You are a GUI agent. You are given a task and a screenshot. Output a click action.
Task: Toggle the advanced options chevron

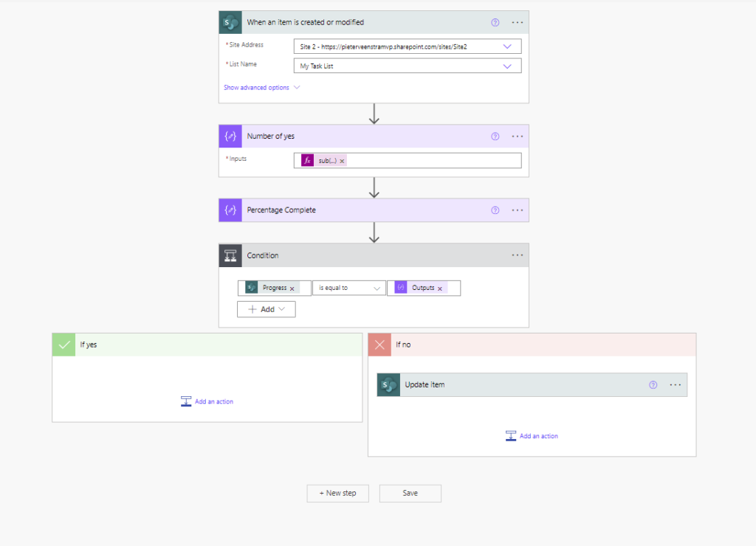pos(297,87)
